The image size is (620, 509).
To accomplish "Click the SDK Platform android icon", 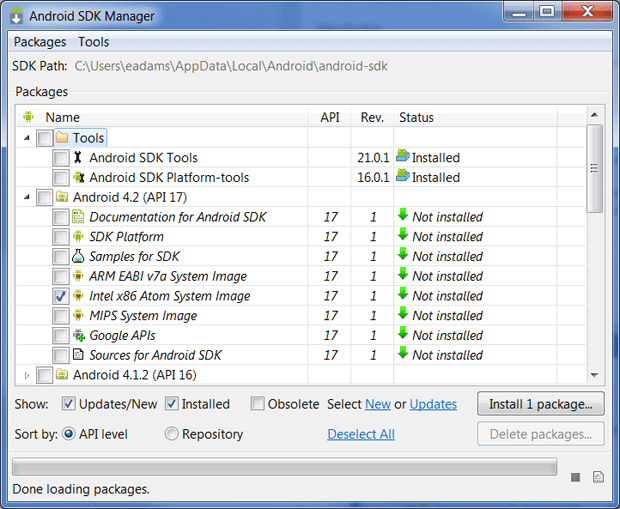I will pos(78,237).
